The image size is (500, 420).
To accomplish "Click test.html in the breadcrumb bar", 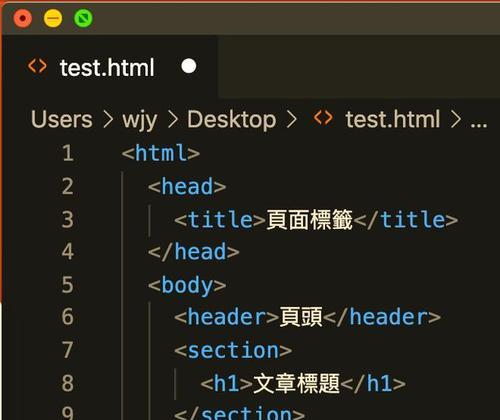I will click(393, 119).
